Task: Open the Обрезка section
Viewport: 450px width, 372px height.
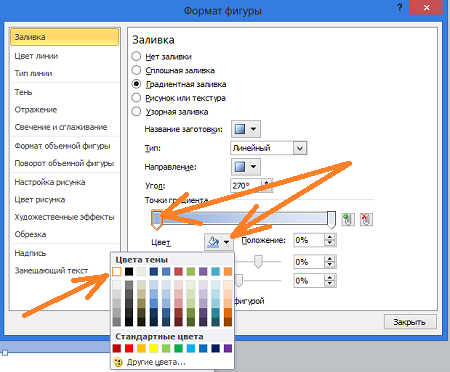Action: (30, 234)
